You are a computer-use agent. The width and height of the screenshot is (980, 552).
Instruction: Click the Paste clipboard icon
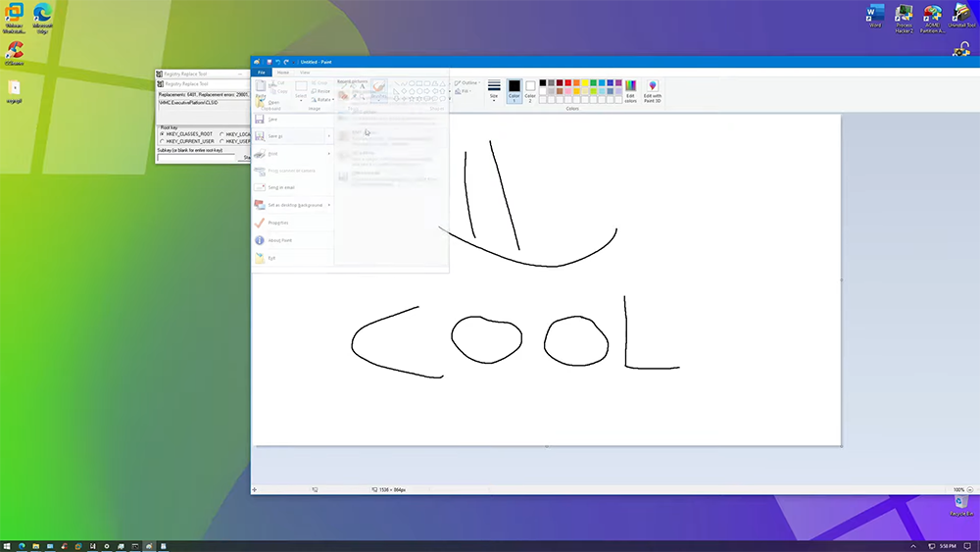point(261,86)
